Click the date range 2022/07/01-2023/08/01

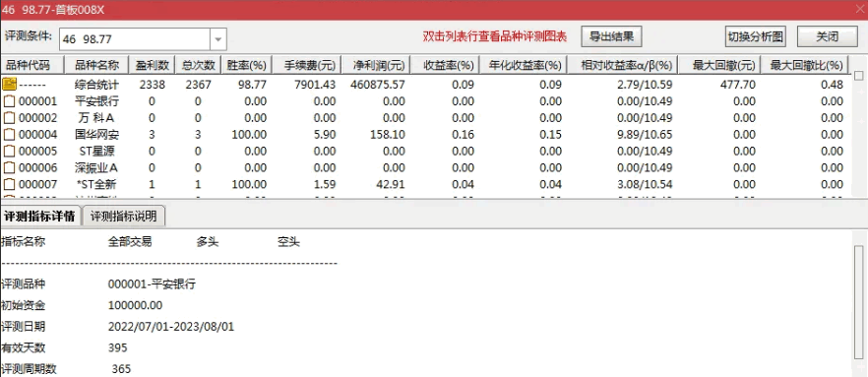[x=171, y=327]
